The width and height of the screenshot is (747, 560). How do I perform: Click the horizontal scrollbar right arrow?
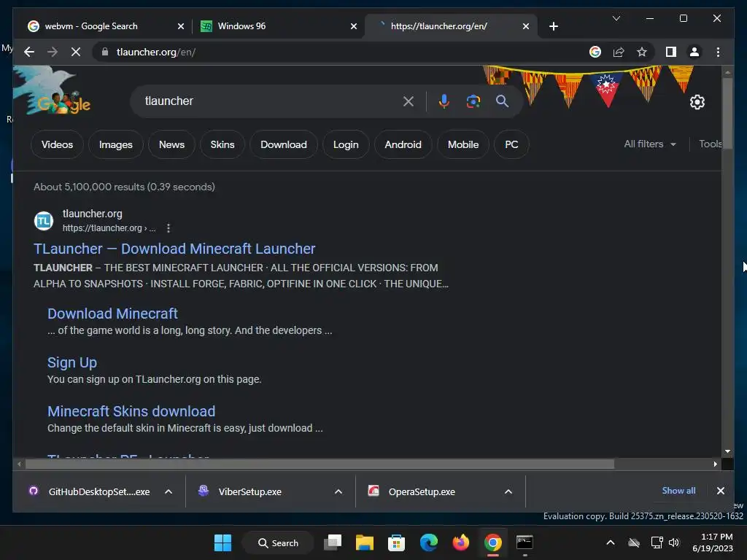tap(715, 464)
